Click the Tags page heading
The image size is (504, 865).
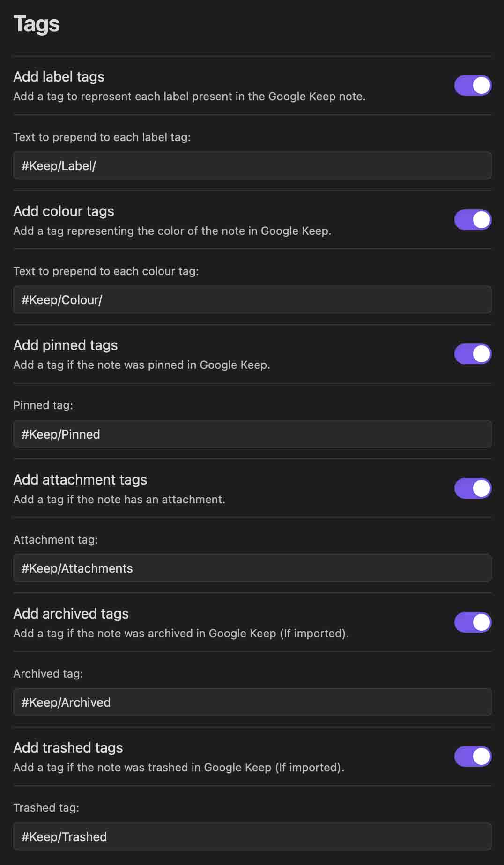point(36,23)
